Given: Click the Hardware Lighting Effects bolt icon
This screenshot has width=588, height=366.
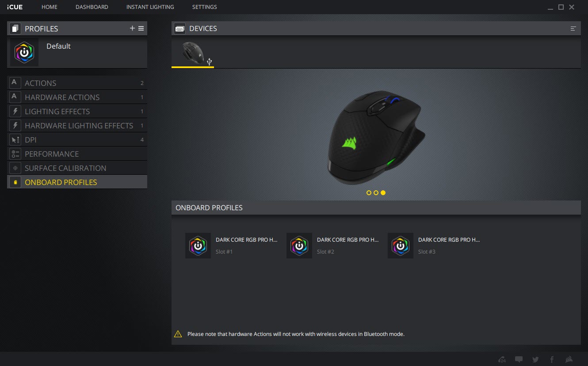Looking at the screenshot, I should coord(15,125).
